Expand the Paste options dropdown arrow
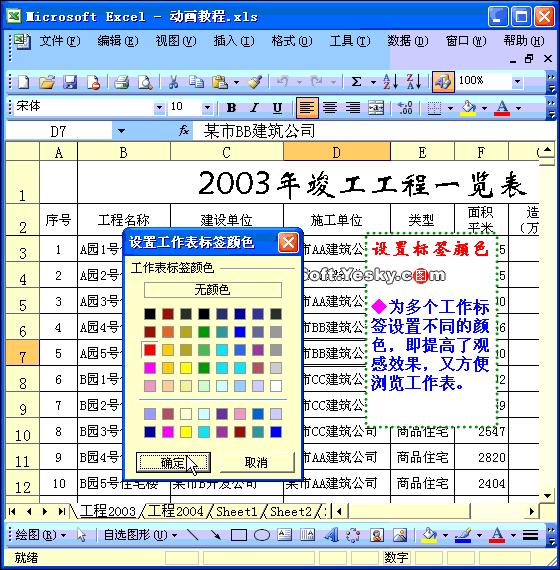The height and width of the screenshot is (570, 560). pyautogui.click(x=236, y=82)
